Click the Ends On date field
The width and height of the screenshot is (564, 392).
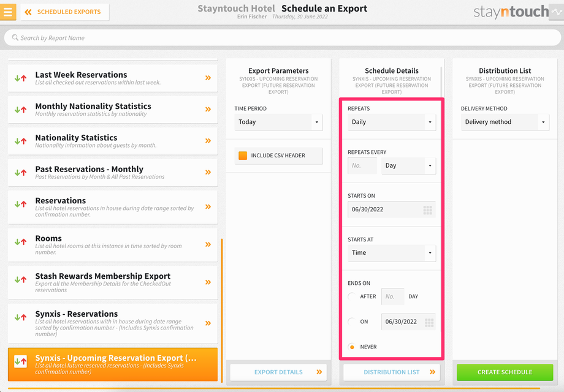tap(409, 322)
